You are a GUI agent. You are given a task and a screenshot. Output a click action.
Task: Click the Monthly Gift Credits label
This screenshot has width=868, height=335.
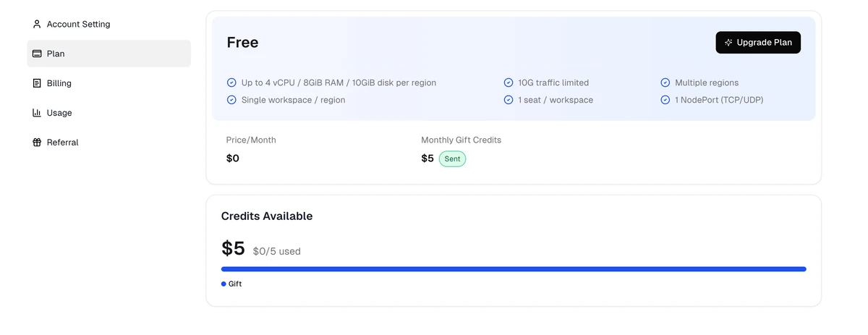(461, 140)
